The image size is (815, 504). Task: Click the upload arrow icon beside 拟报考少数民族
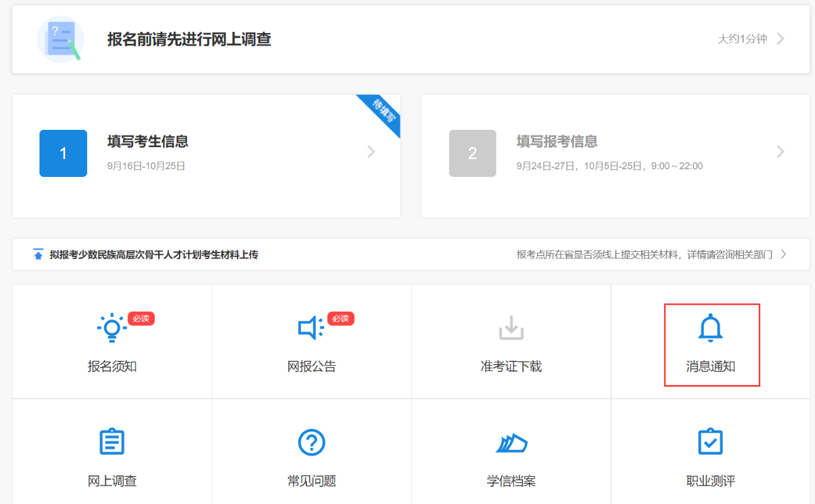point(38,255)
